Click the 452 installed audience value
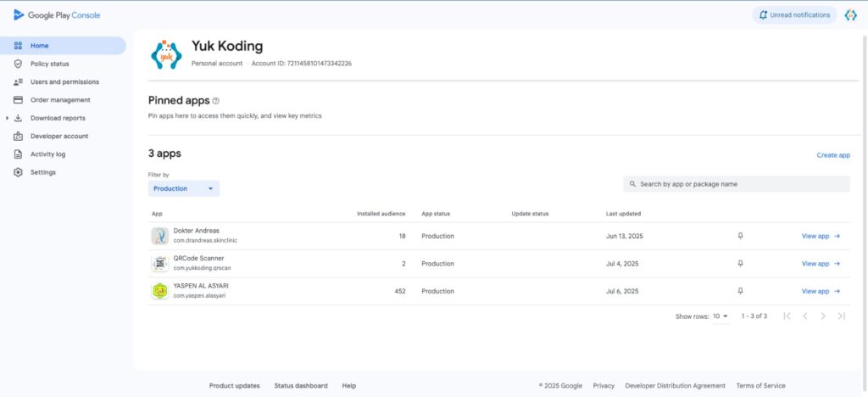Image resolution: width=868 pixels, height=397 pixels. 400,291
